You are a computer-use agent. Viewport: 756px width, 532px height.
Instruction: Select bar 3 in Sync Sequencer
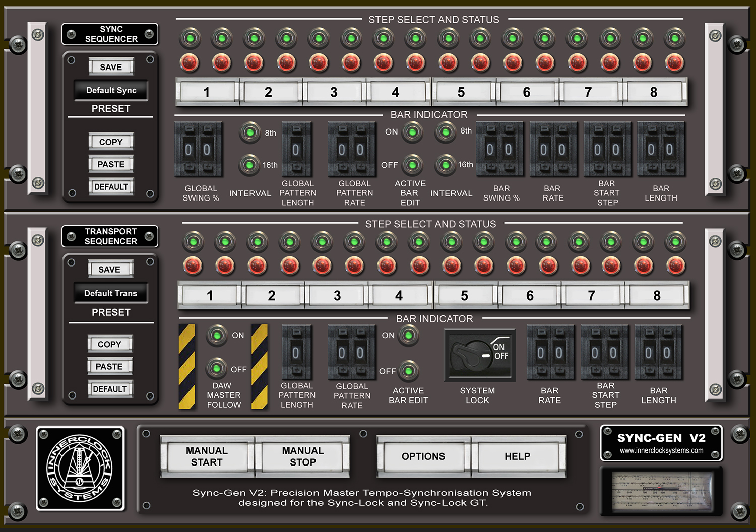334,92
